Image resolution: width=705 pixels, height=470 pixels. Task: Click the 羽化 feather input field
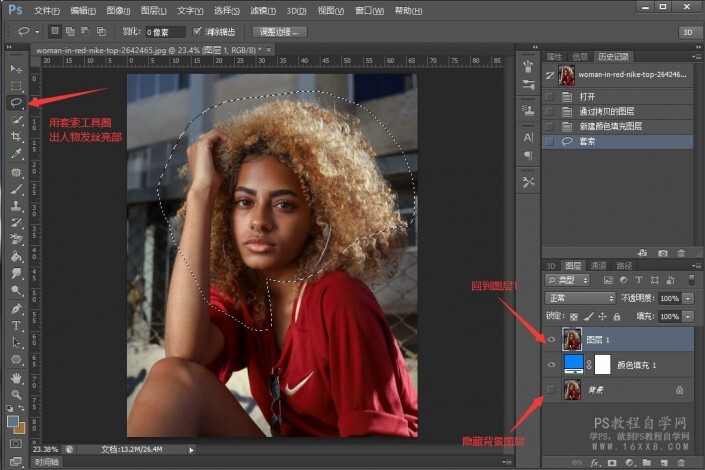[x=164, y=32]
